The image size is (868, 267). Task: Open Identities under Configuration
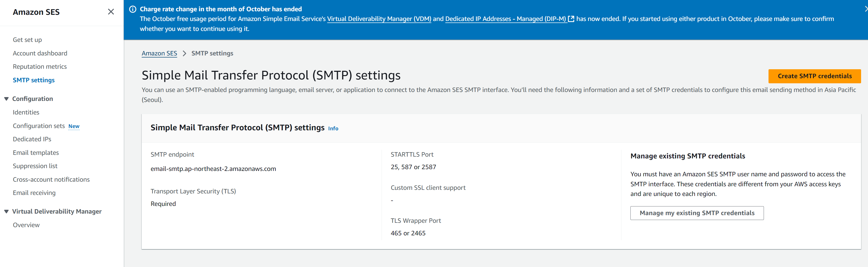(x=26, y=112)
